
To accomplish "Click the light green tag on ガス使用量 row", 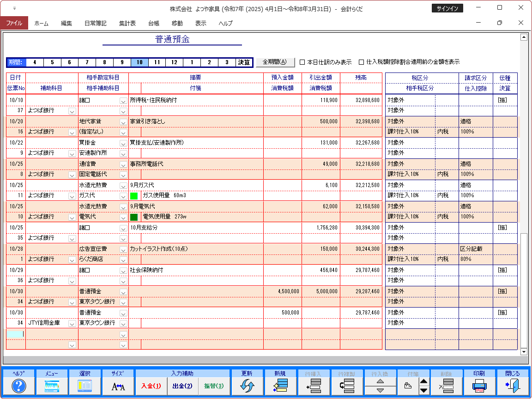I will coord(134,196).
